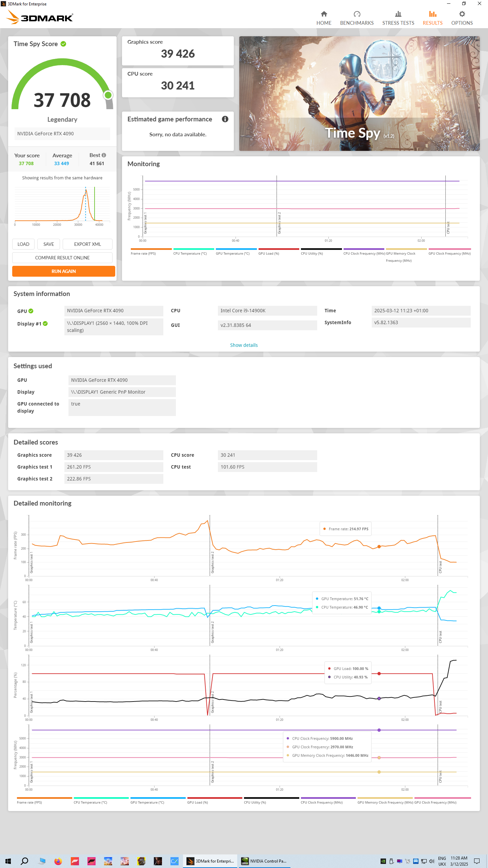This screenshot has width=488, height=868.
Task: Click COMPARE RESULT ONLINE button
Action: [62, 258]
